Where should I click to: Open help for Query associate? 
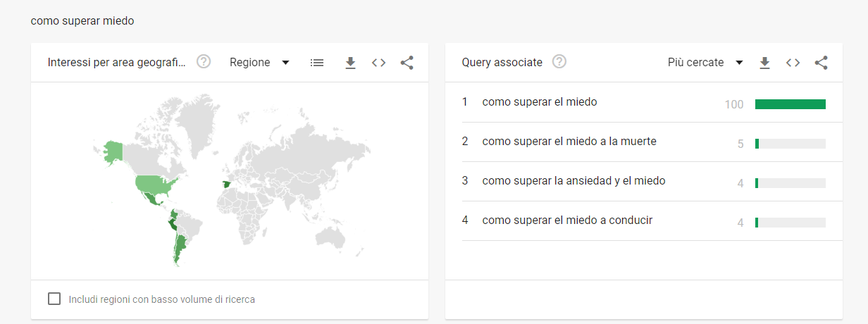(x=559, y=62)
